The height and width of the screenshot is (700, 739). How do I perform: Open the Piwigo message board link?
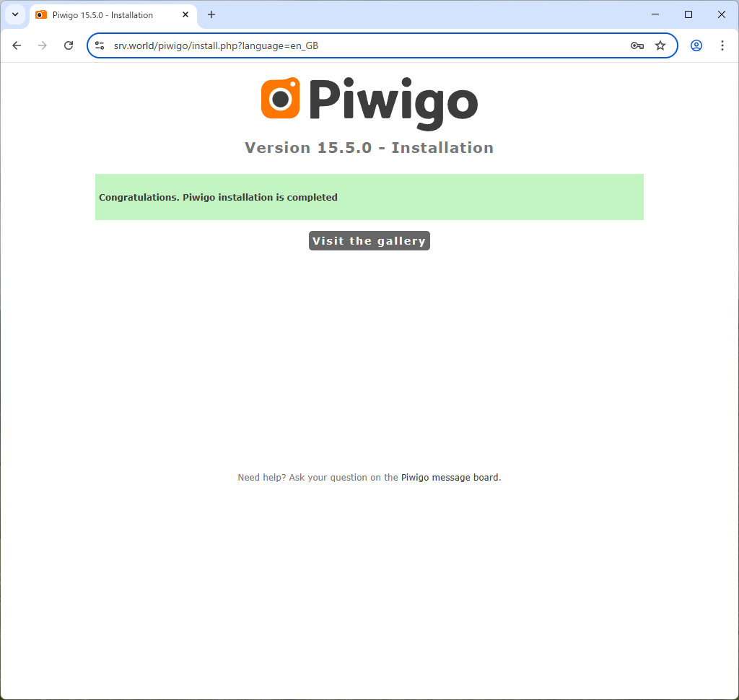coord(449,478)
